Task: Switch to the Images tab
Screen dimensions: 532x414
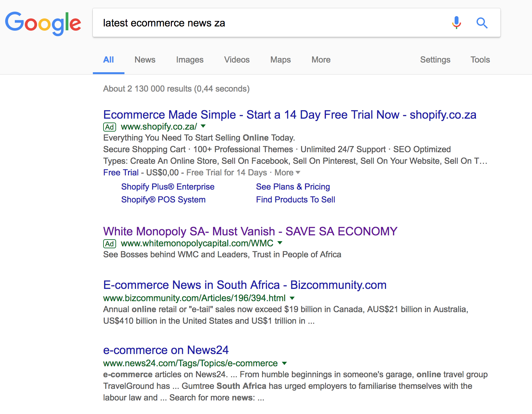Action: coord(190,60)
